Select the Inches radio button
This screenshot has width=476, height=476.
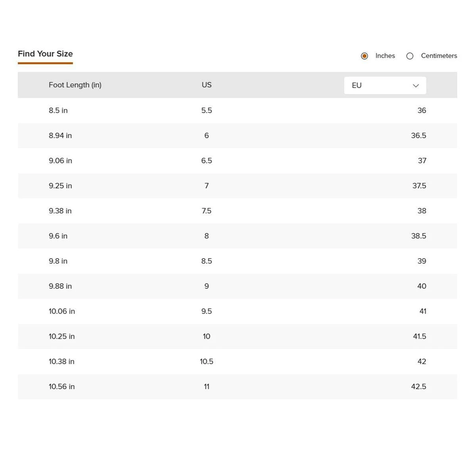tap(364, 56)
